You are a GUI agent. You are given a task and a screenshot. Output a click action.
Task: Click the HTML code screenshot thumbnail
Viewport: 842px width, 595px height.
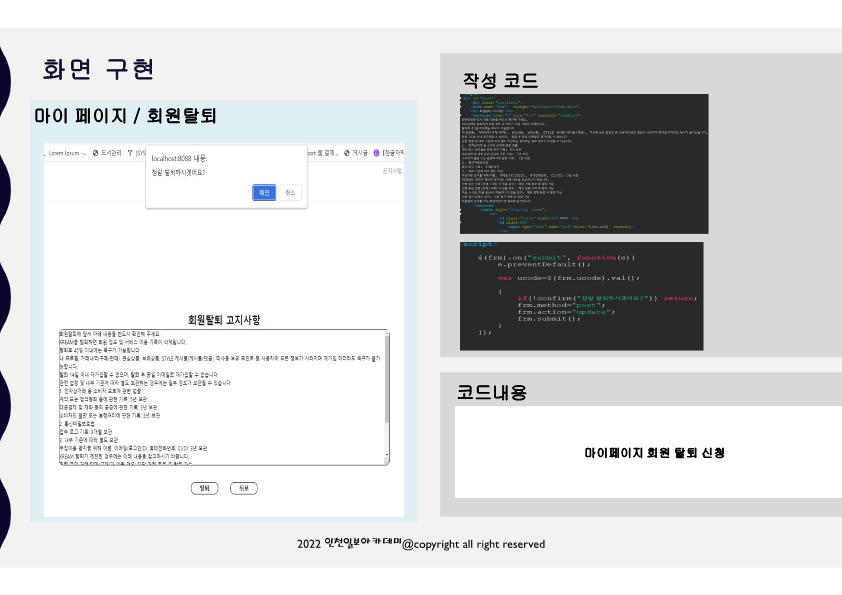click(x=584, y=164)
